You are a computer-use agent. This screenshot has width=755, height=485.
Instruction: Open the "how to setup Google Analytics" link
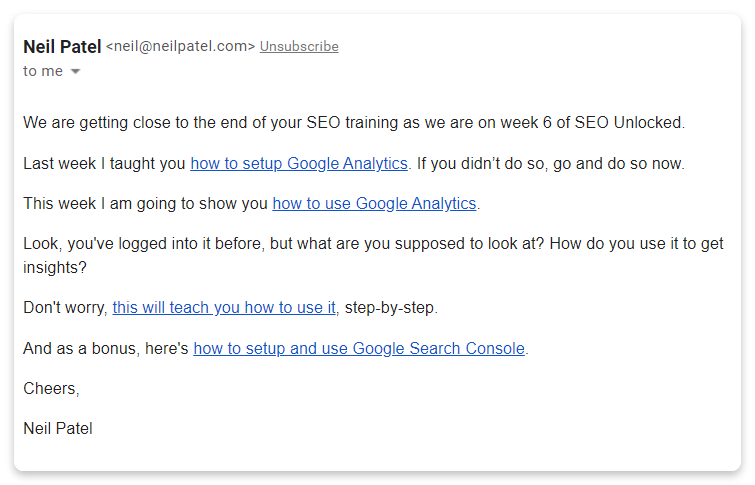point(299,163)
